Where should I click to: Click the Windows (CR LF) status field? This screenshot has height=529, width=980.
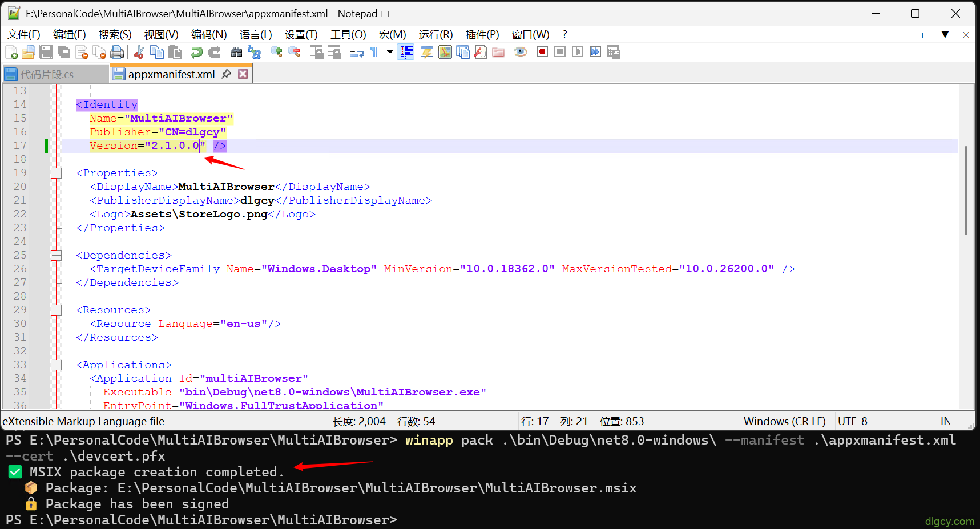[x=784, y=421]
